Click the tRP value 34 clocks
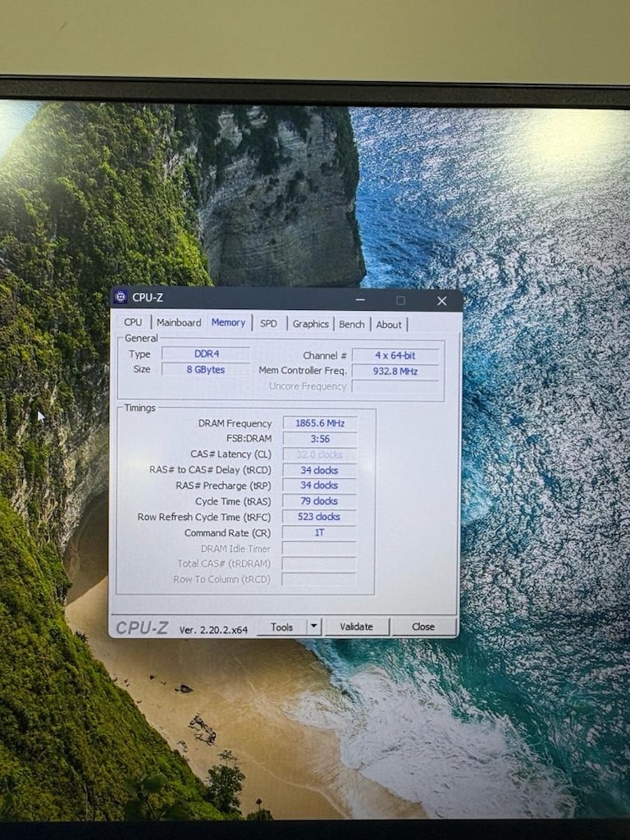 click(x=320, y=486)
